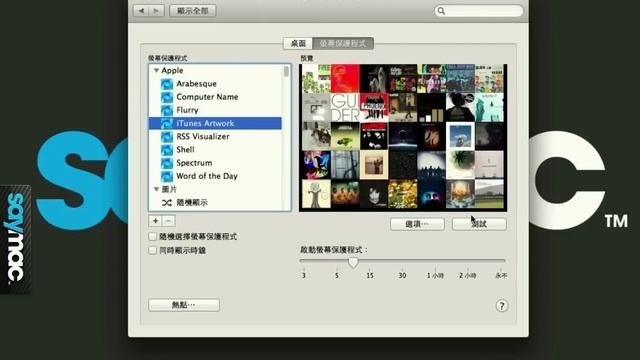Viewport: 640px width, 360px height.
Task: Select Spectrum in the list
Action: pyautogui.click(x=215, y=163)
